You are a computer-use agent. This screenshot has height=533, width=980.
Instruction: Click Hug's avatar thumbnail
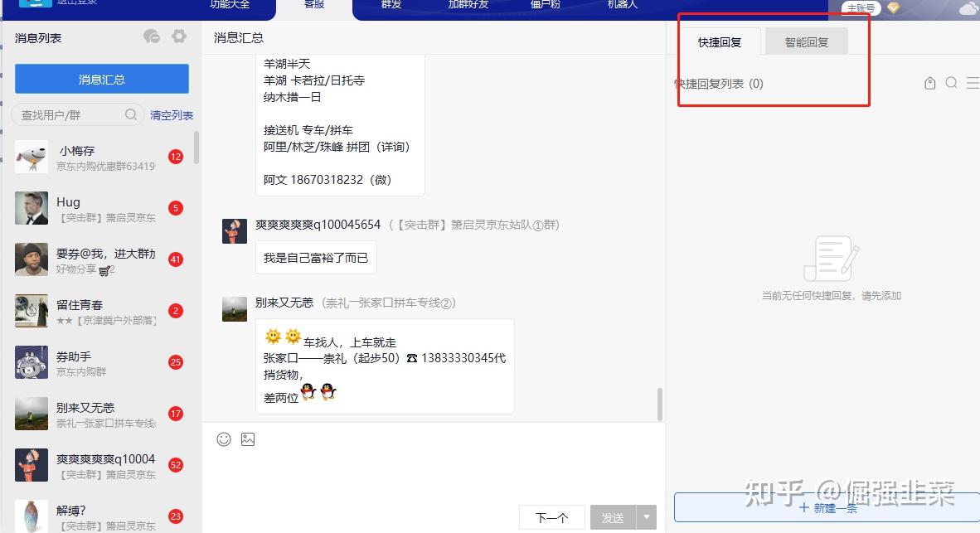click(x=32, y=208)
